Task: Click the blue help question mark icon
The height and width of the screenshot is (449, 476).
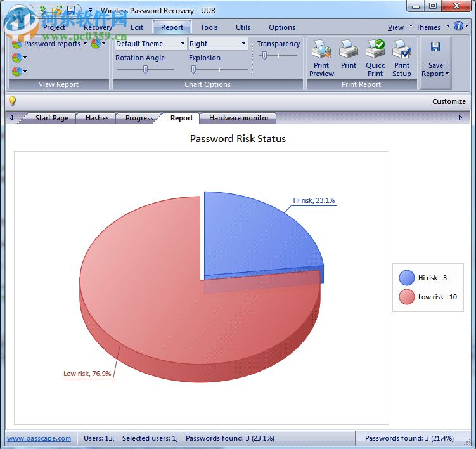Action: pyautogui.click(x=458, y=26)
